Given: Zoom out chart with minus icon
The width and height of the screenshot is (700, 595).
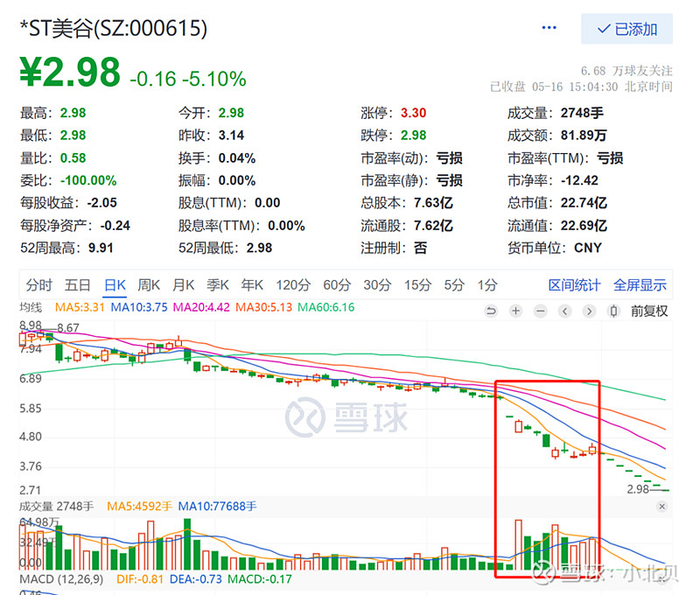Looking at the screenshot, I should 540,311.
